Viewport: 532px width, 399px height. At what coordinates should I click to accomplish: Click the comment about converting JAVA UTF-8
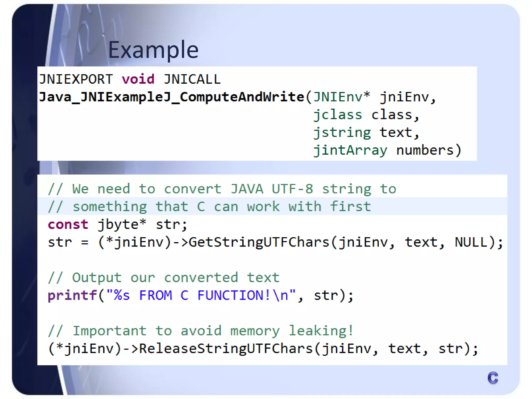coord(222,189)
